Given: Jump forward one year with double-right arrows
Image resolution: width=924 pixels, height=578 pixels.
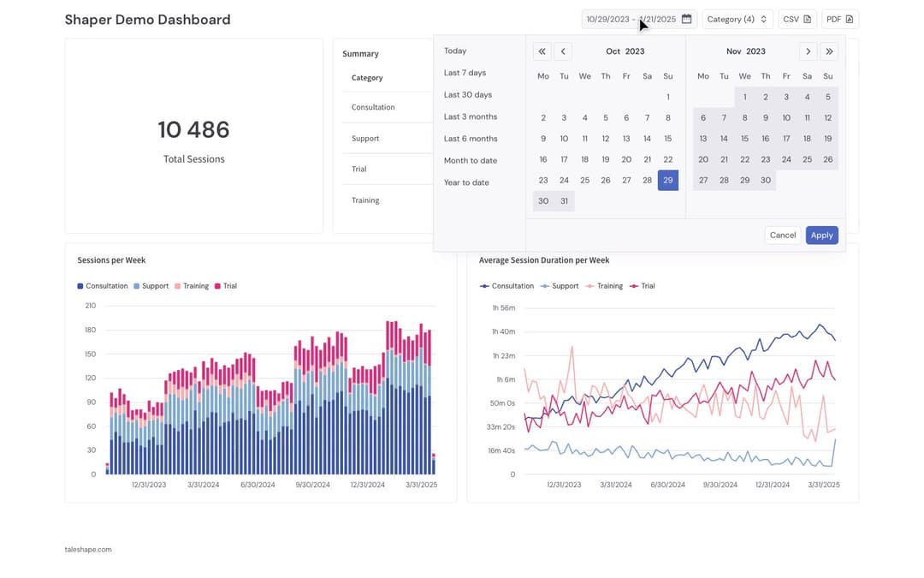Looking at the screenshot, I should point(829,51).
